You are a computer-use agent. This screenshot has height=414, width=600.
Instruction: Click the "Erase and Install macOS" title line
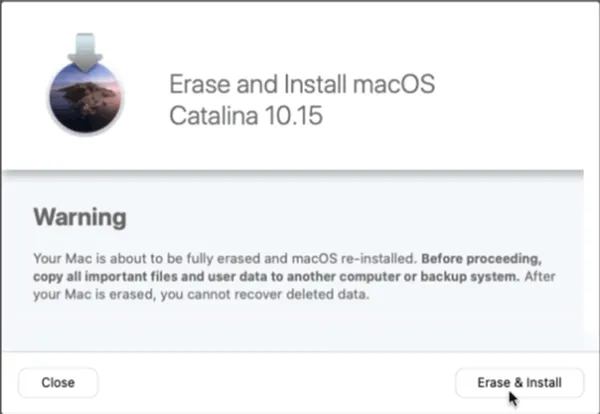[302, 84]
